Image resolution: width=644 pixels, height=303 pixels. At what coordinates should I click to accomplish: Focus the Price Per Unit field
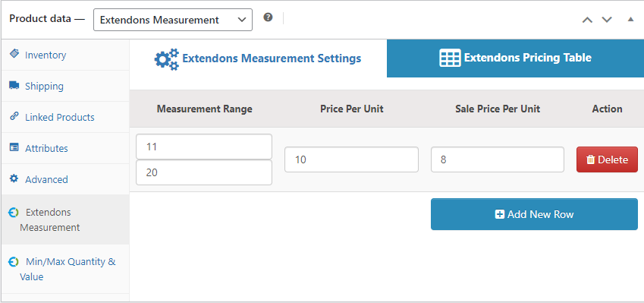[x=351, y=159]
